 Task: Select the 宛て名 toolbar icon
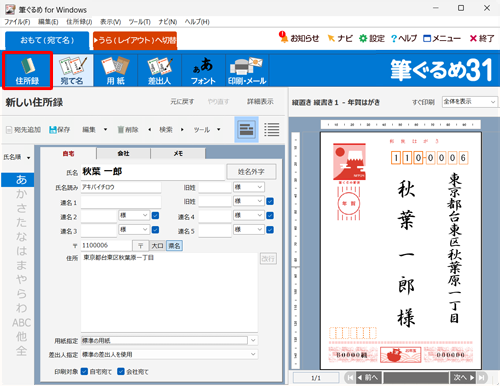point(72,71)
